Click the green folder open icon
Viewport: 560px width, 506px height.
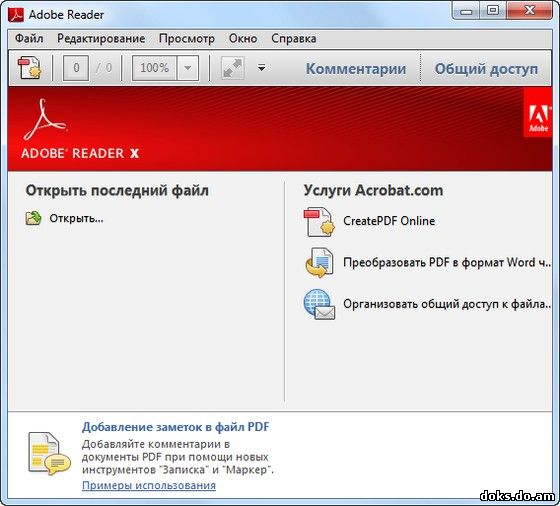click(x=34, y=218)
